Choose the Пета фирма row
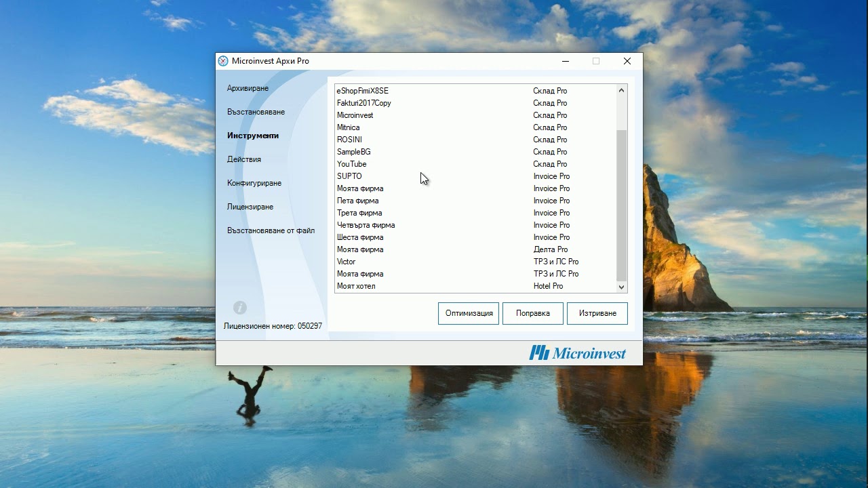 pos(475,201)
